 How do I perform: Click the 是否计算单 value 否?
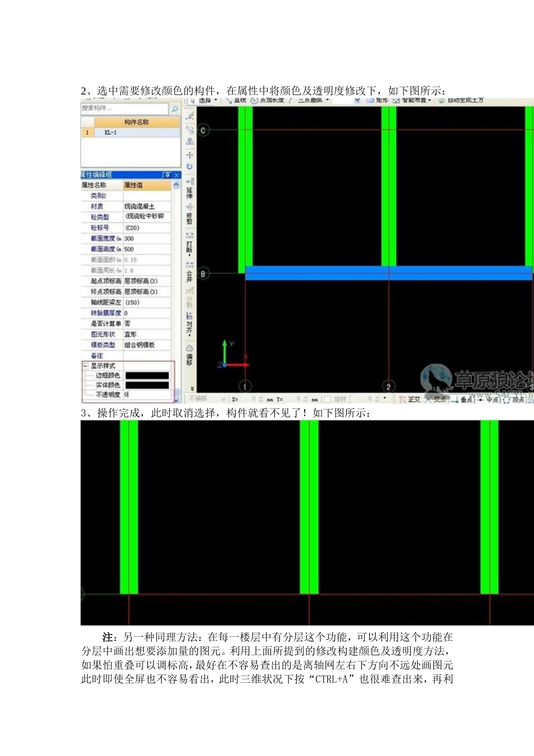pyautogui.click(x=147, y=324)
